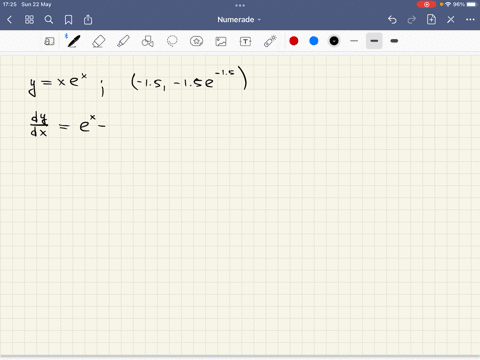The height and width of the screenshot is (360, 480).
Task: Select the Highlighter tool
Action: click(123, 41)
